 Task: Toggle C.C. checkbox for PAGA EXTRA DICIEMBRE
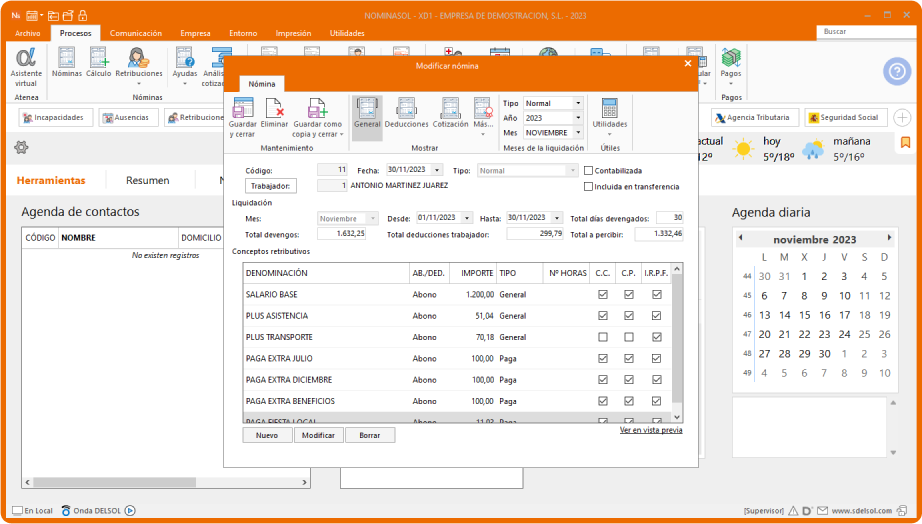click(603, 380)
